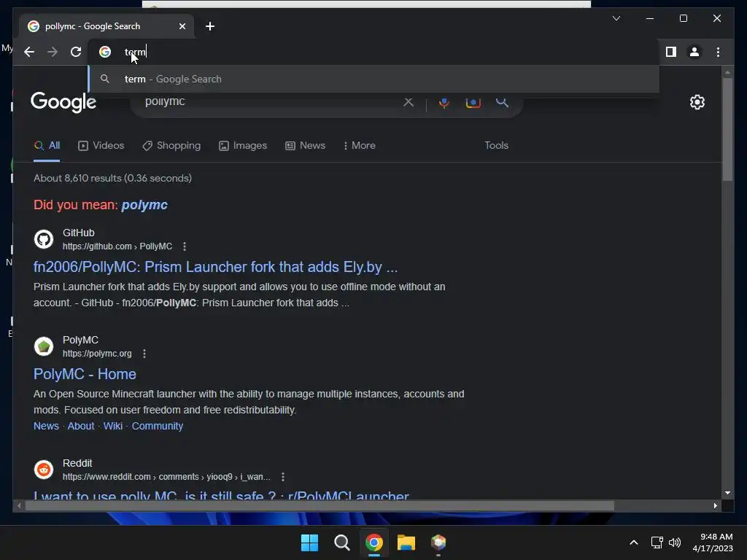The height and width of the screenshot is (560, 747).
Task: Open the volume tray icon
Action: pos(675,542)
